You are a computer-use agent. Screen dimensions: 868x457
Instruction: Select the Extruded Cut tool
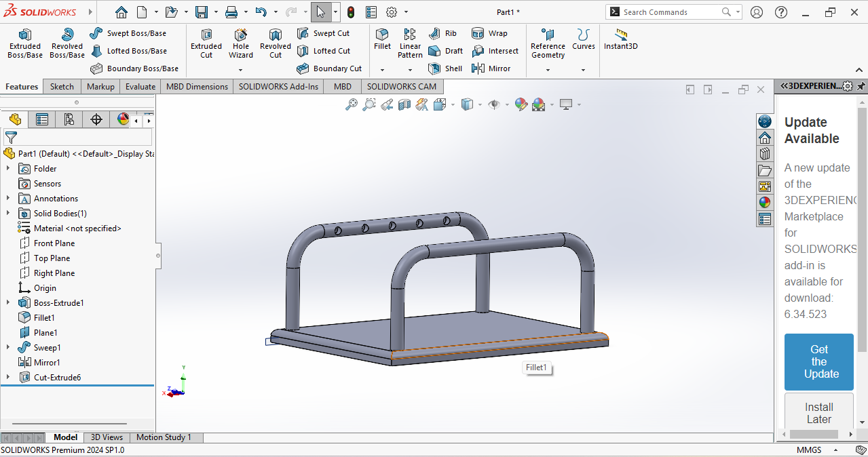(206, 43)
